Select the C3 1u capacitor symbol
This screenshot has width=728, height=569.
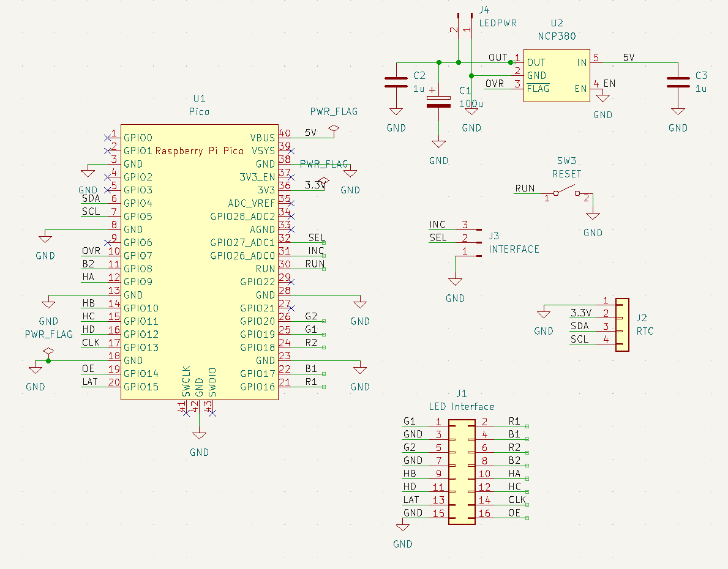point(678,83)
